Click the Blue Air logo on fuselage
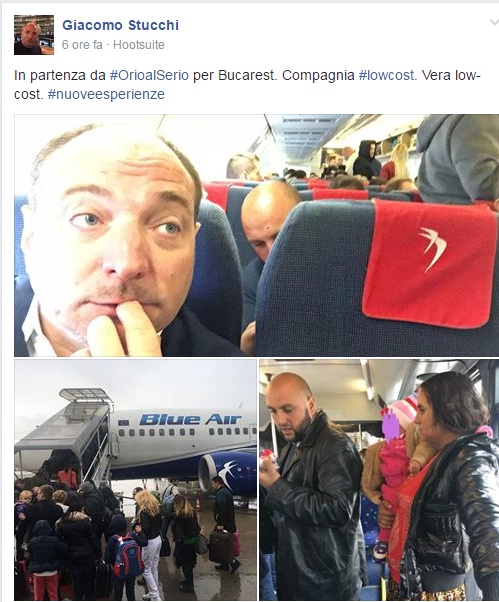 click(x=190, y=419)
